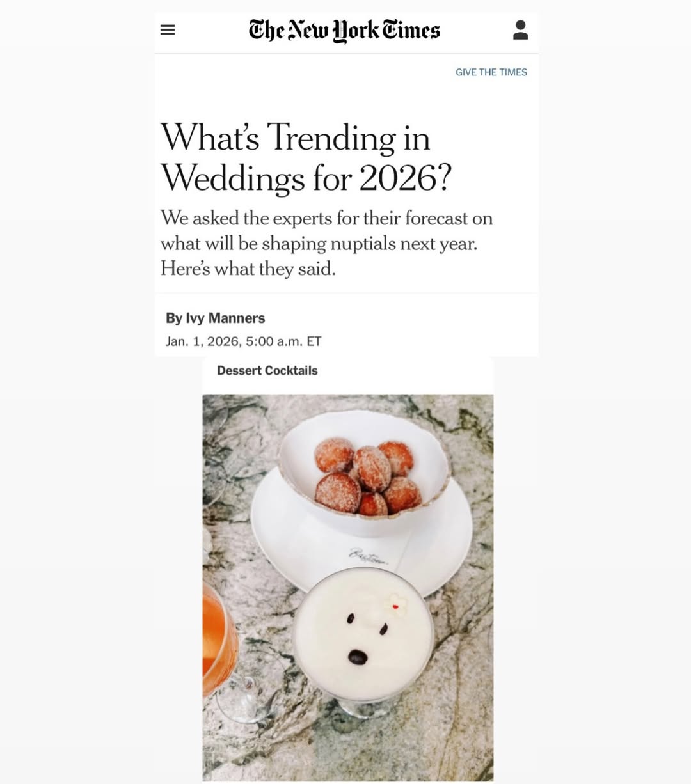The width and height of the screenshot is (691, 784).
Task: Click the "2026?" in the headline
Action: click(x=406, y=178)
